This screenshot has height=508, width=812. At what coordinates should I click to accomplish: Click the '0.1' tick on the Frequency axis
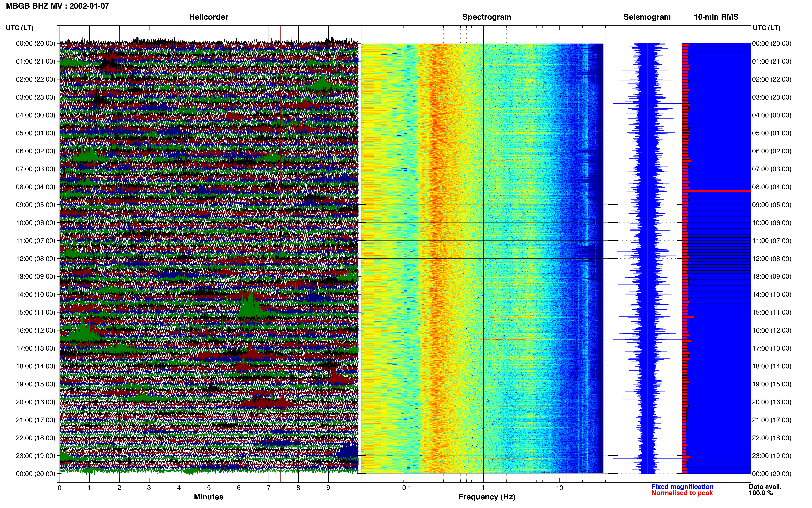pos(407,488)
